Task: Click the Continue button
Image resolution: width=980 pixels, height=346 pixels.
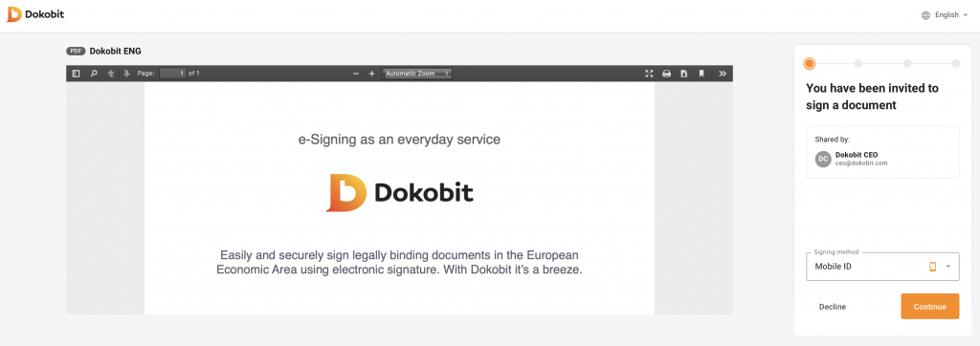Action: point(929,307)
